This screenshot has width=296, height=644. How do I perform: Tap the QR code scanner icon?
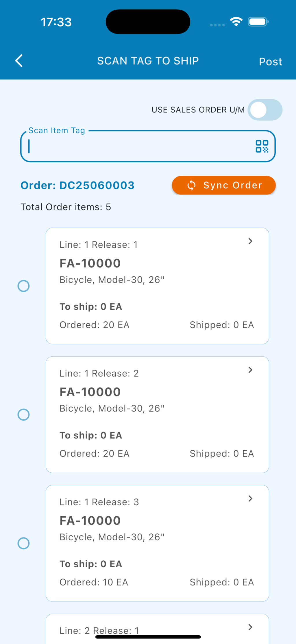click(262, 146)
